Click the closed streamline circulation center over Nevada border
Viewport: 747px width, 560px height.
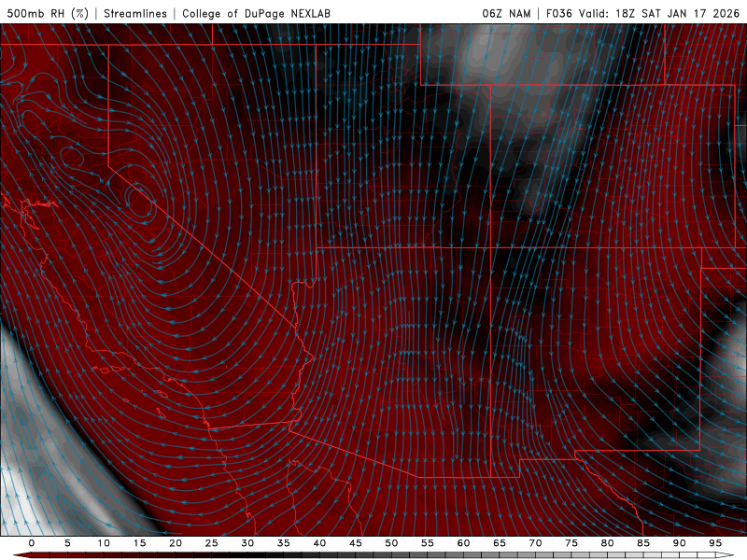click(x=139, y=201)
